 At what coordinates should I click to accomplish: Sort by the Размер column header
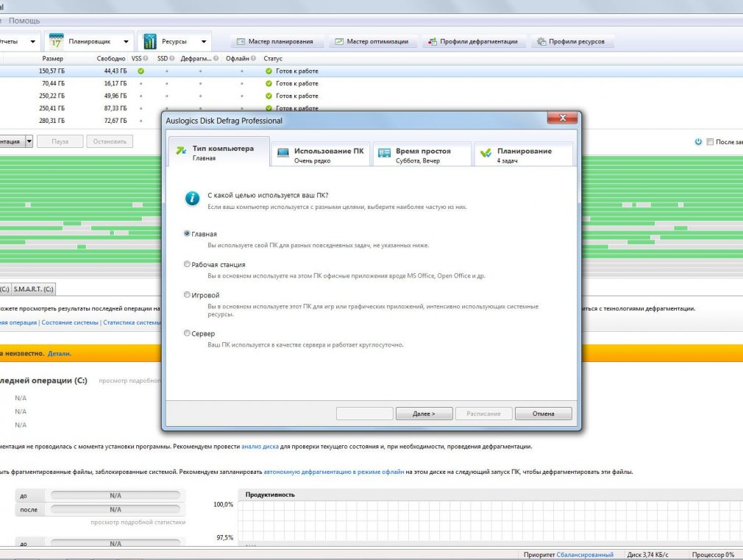[x=52, y=58]
